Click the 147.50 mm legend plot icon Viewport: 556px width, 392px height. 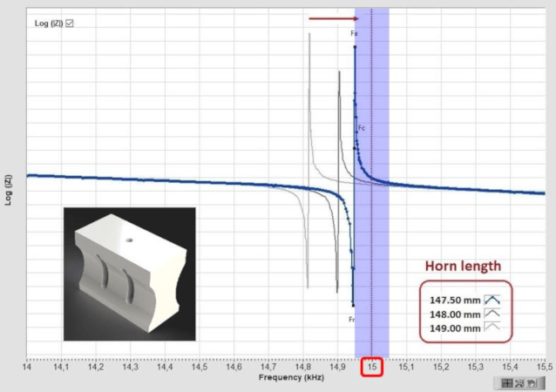pos(492,300)
